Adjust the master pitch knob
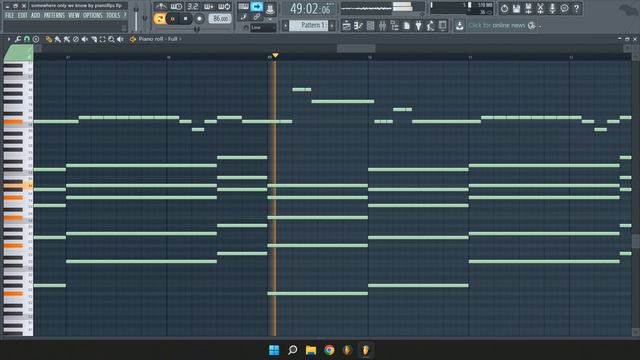Screen dimensions: 640x360 pyautogui.click(x=144, y=18)
